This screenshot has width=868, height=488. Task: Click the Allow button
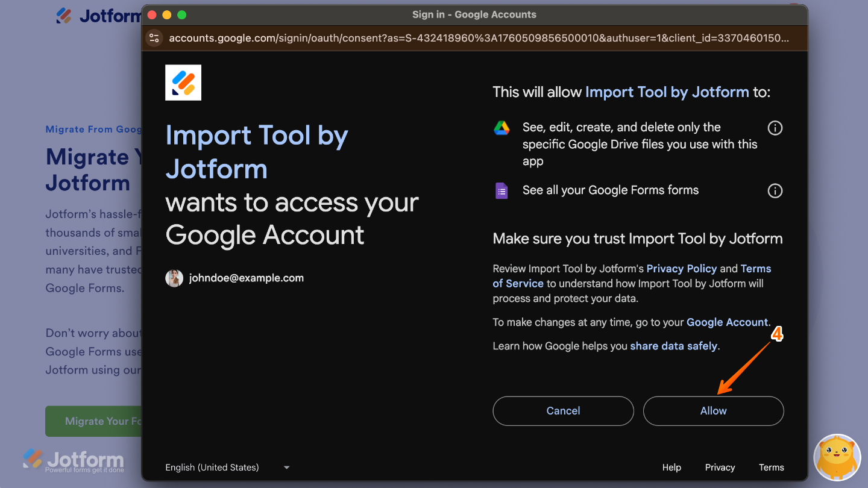point(713,411)
